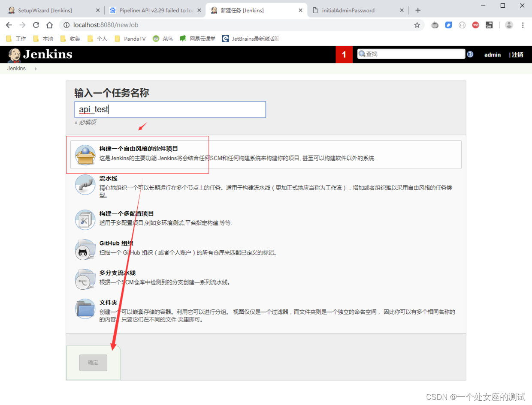
Task: Click the browser forward arrow
Action: pyautogui.click(x=22, y=25)
